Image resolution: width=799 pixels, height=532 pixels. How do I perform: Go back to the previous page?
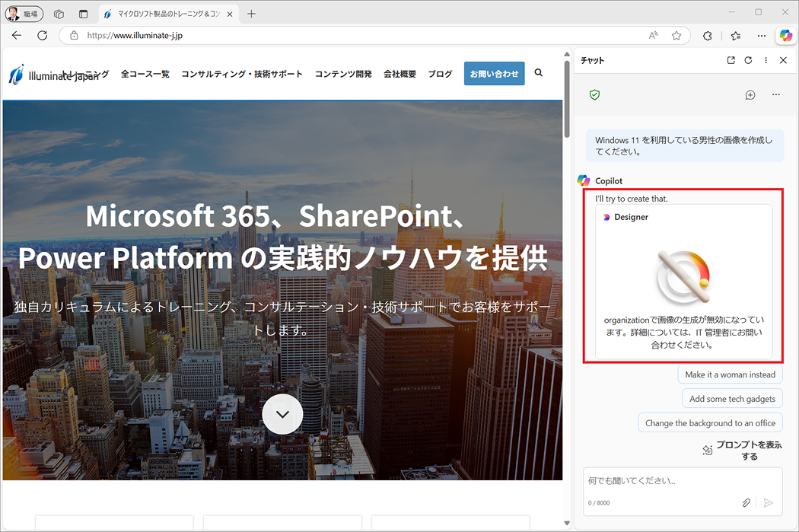coord(17,35)
